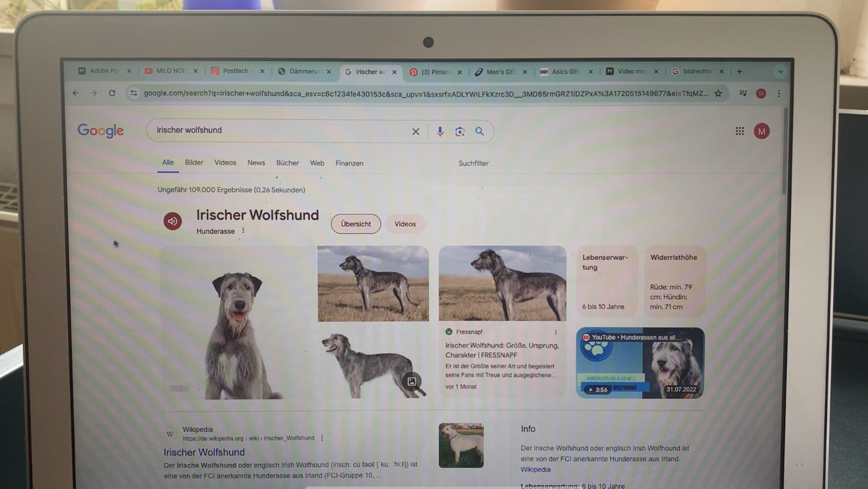
Task: Click the Hunderasse subtitle text
Action: [215, 231]
